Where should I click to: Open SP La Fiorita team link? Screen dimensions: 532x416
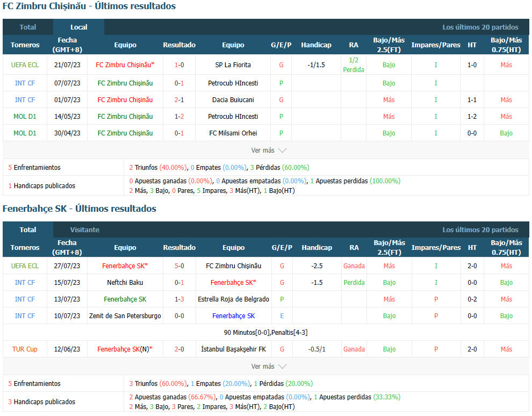click(233, 65)
